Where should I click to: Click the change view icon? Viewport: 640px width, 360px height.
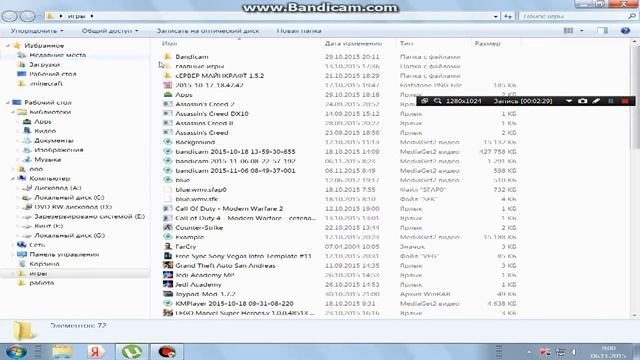(568, 31)
